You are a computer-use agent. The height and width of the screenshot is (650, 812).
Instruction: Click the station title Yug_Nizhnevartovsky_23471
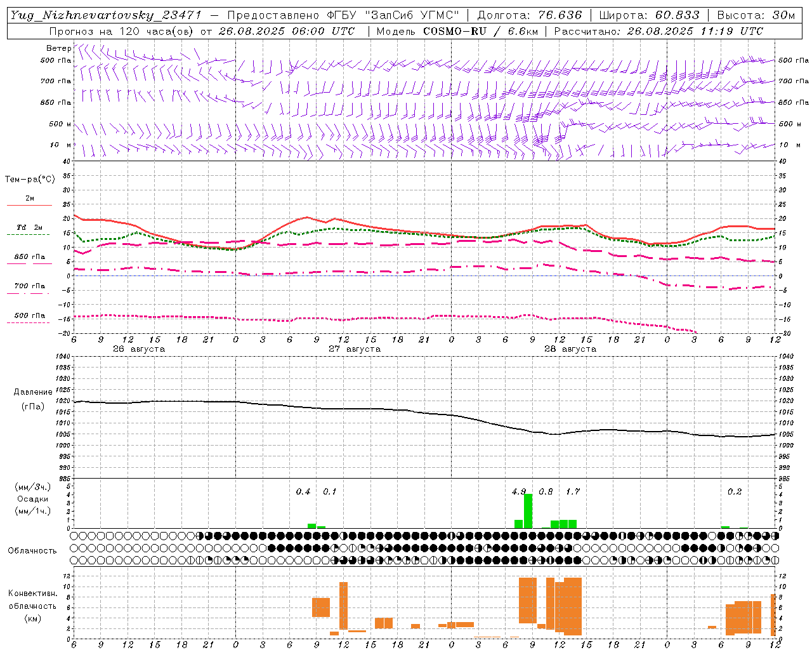(106, 15)
